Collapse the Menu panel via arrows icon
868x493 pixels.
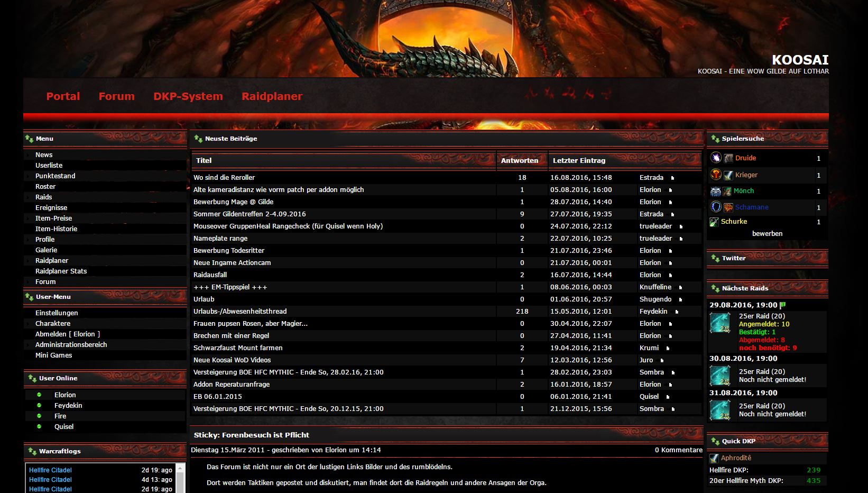[x=29, y=139]
